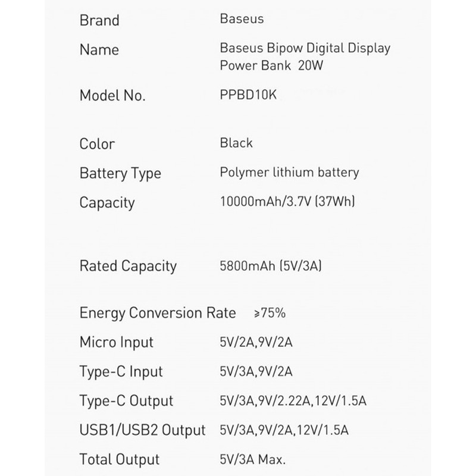Viewport: 476px width, 476px height.
Task: Click the Color label
Action: pyautogui.click(x=97, y=144)
